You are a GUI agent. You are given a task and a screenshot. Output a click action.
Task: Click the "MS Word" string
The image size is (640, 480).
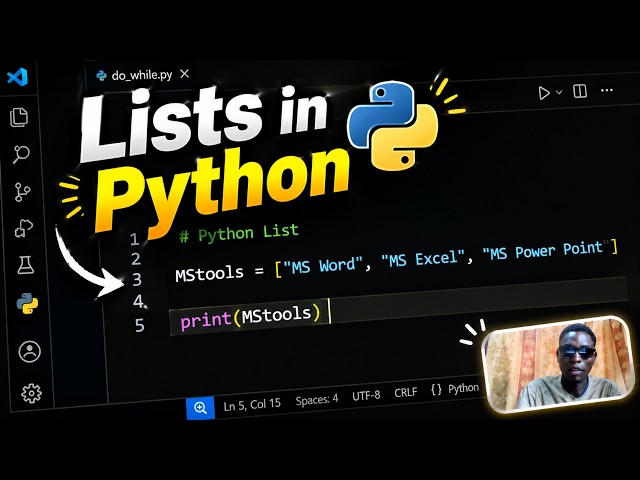[323, 266]
